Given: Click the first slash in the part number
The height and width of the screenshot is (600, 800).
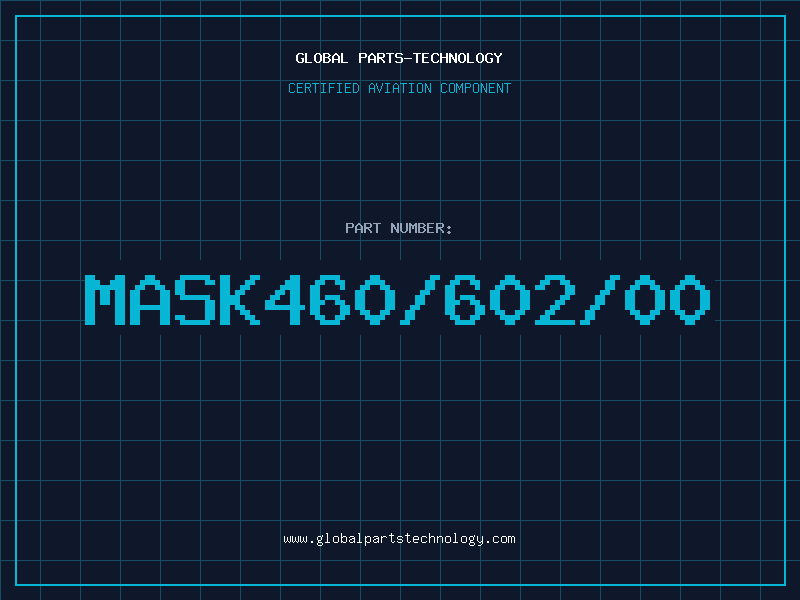Looking at the screenshot, I should [x=420, y=300].
